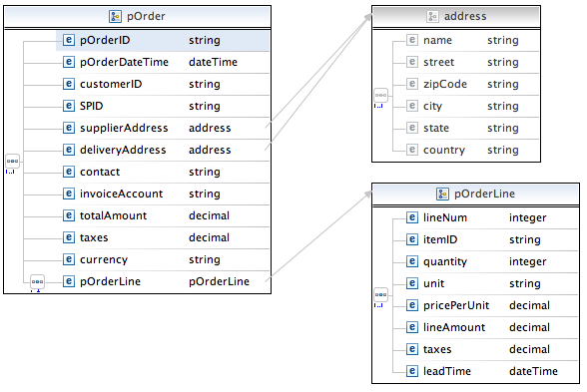Click the pOrderLine complex type header icon
This screenshot has width=587, height=392.
click(x=442, y=194)
